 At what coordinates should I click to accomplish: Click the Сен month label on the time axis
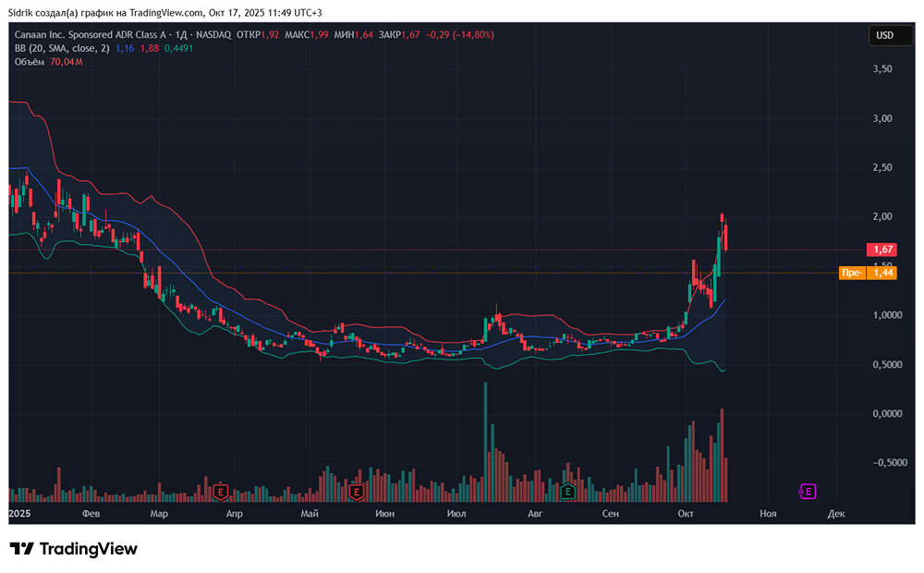[x=611, y=514]
